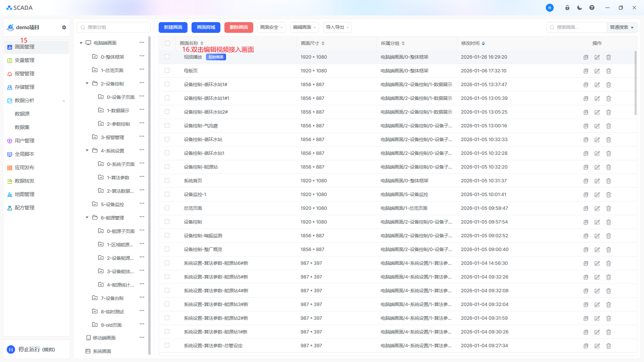The image size is (644, 362).
Task: Tick the checkbox for 设备监控-1 row
Action: (167, 194)
